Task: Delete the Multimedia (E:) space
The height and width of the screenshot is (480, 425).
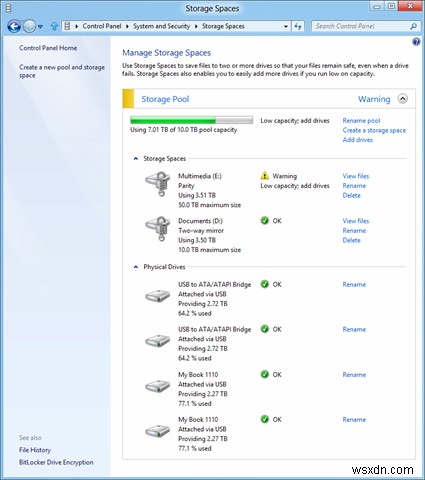Action: pyautogui.click(x=351, y=195)
